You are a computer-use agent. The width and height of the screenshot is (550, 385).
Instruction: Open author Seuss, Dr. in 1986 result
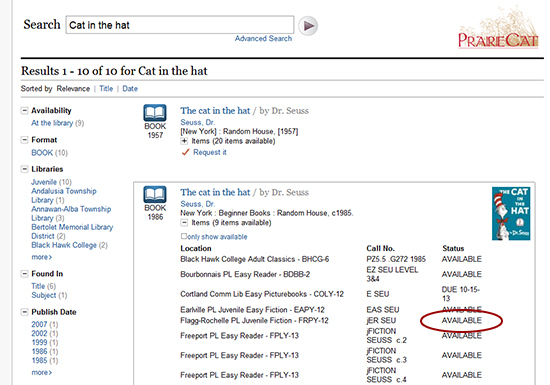tap(197, 204)
